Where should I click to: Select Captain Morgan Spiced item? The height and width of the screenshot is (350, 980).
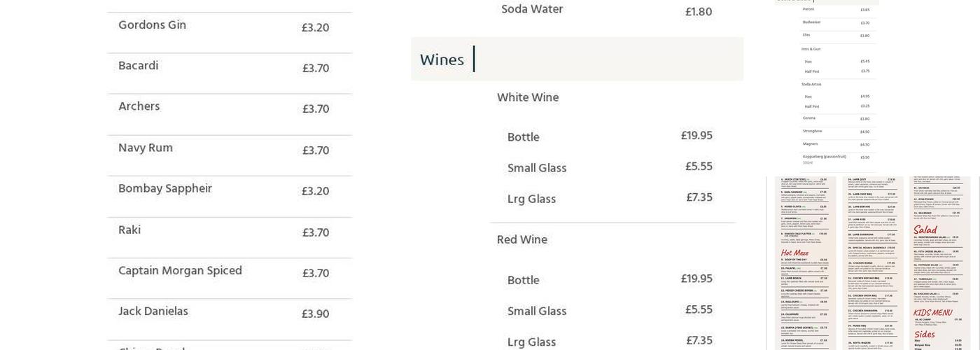(180, 271)
